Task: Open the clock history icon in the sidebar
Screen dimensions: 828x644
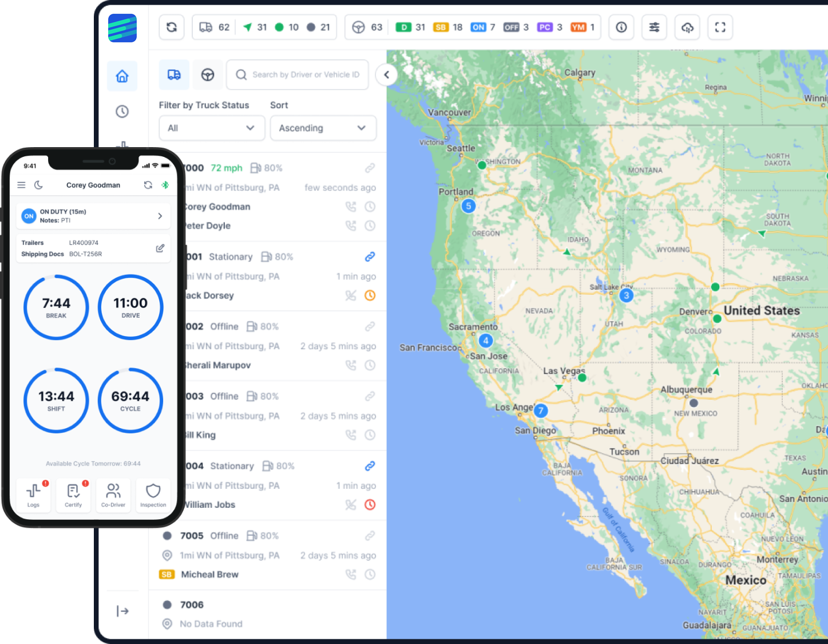Action: 122,112
